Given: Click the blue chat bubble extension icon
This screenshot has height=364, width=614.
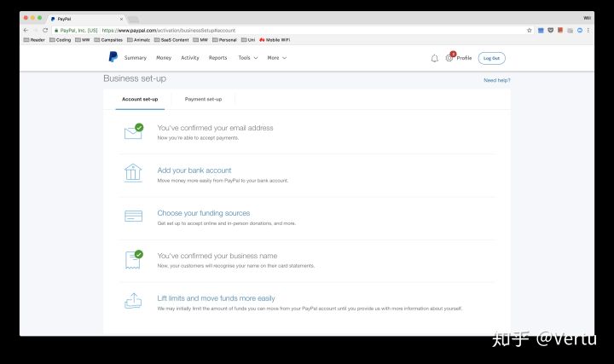Looking at the screenshot, I should click(580, 30).
